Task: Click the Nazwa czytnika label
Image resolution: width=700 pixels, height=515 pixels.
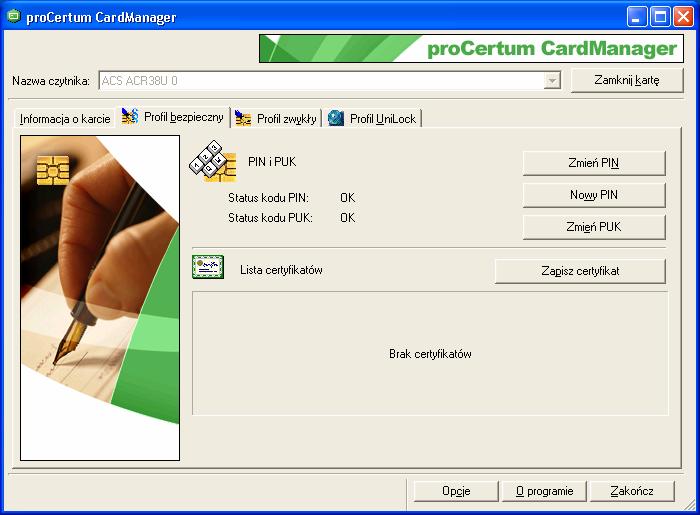Action: (51, 81)
